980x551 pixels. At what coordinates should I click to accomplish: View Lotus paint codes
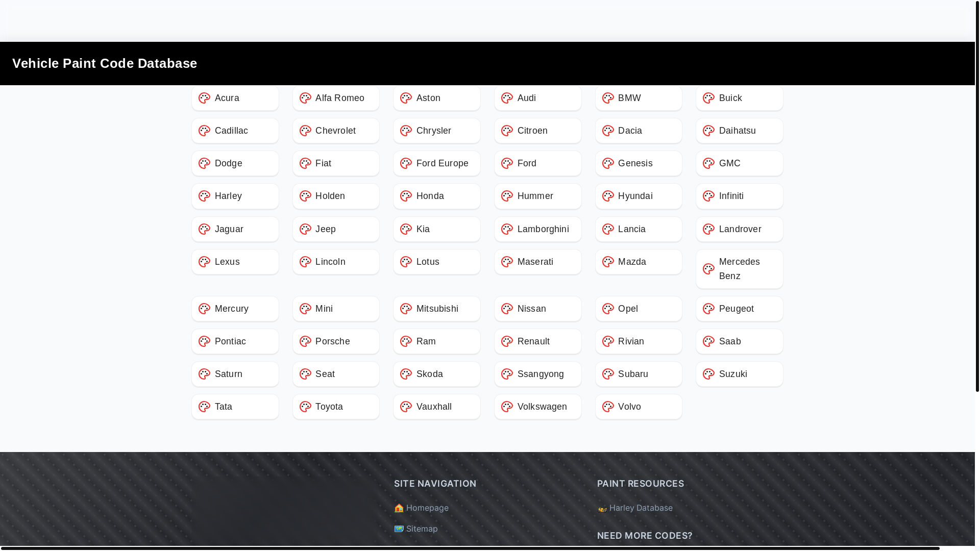point(437,262)
